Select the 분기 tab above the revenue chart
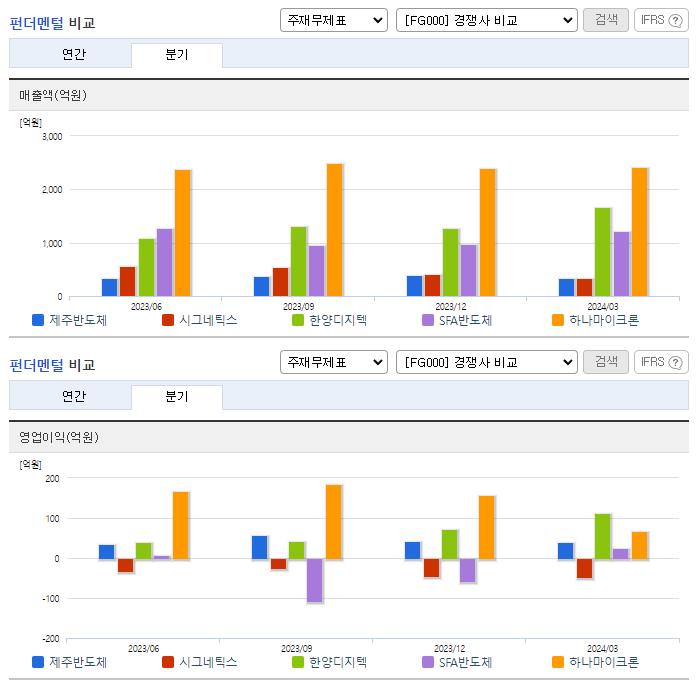The width and height of the screenshot is (696, 684). [x=177, y=54]
